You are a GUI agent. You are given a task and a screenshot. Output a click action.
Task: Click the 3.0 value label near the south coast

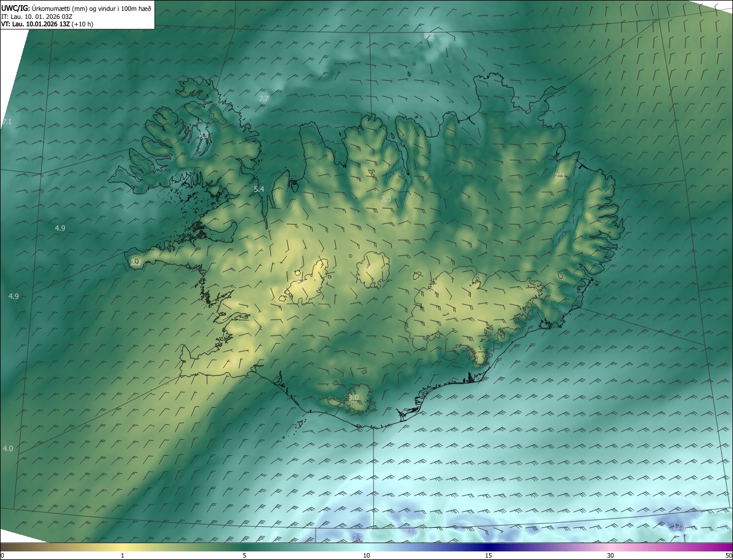pos(353,397)
